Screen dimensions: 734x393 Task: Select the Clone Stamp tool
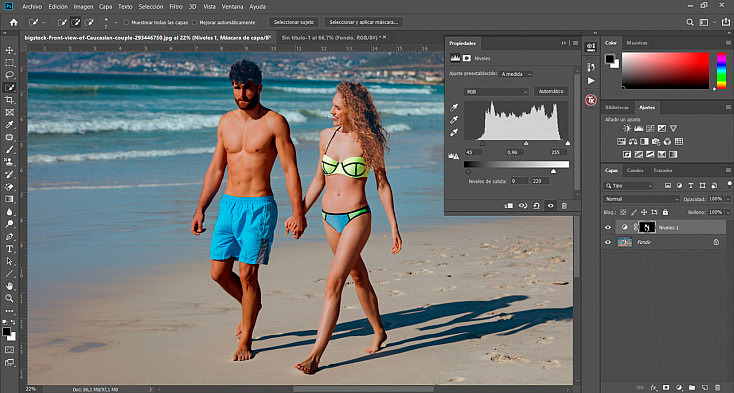(x=9, y=162)
